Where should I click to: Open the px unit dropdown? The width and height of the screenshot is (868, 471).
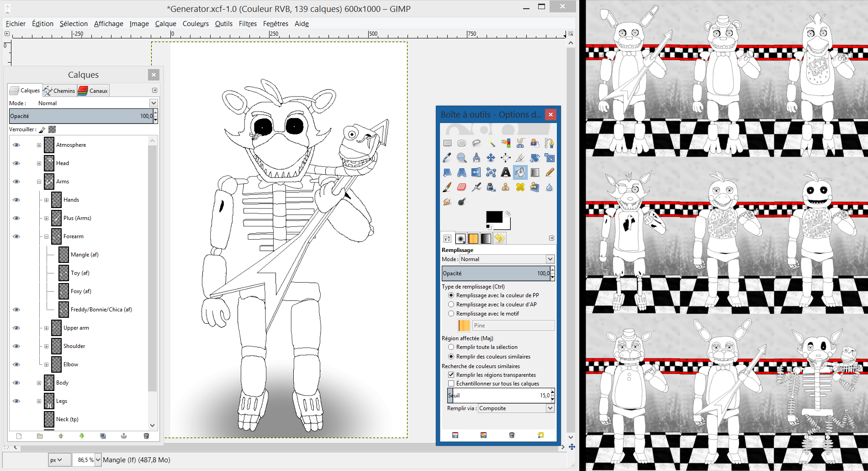click(x=59, y=460)
